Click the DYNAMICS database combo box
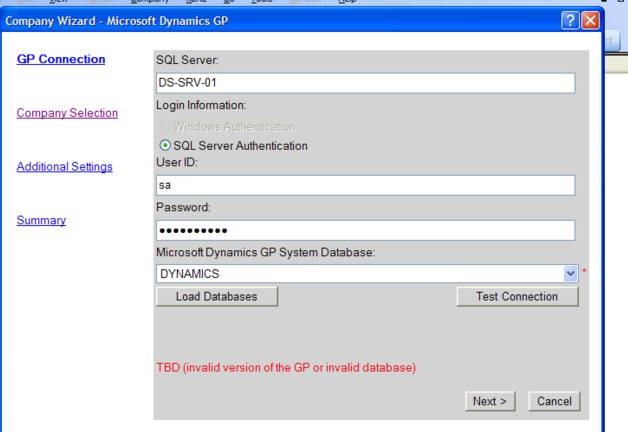This screenshot has height=432, width=628. pyautogui.click(x=360, y=273)
